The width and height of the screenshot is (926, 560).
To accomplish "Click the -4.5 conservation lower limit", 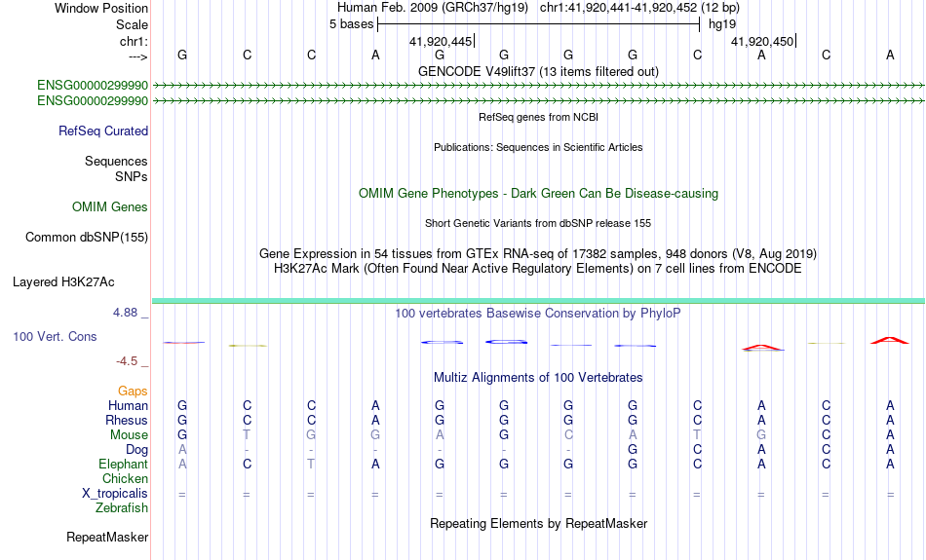I will pos(127,361).
